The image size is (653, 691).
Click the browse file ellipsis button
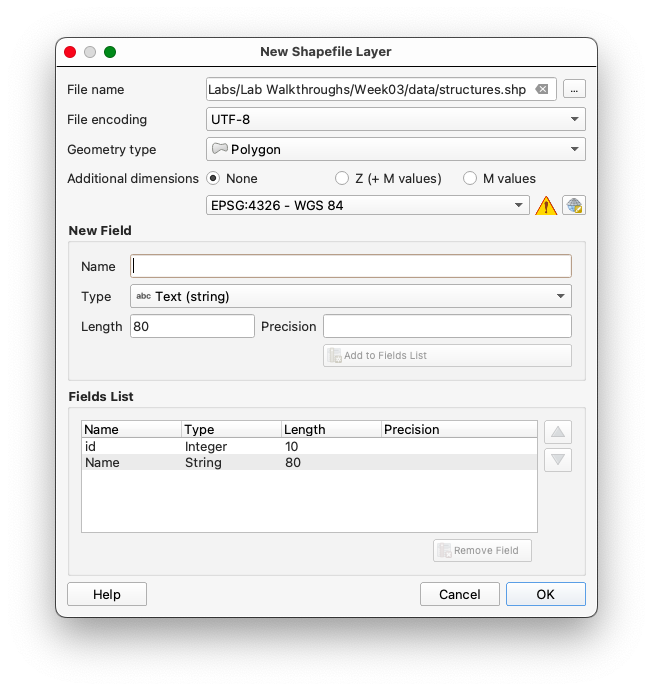(x=574, y=89)
